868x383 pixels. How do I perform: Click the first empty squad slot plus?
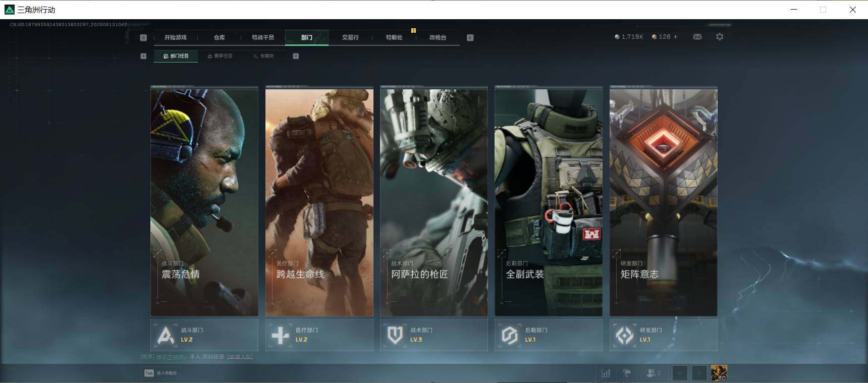(x=680, y=373)
